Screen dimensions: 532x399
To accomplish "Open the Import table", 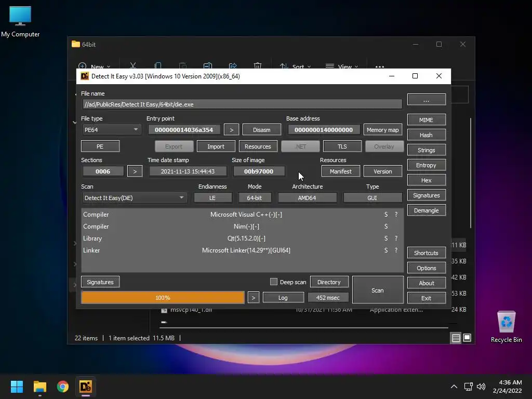I will coord(216,146).
